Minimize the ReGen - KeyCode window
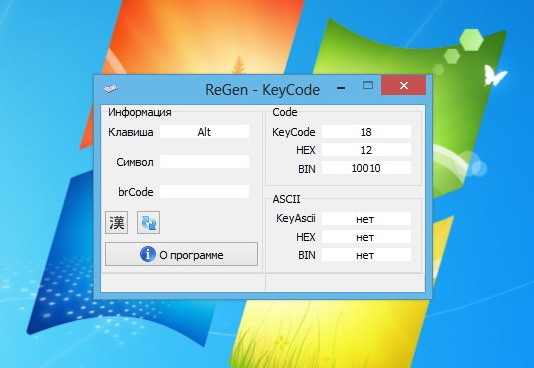The width and height of the screenshot is (534, 368). tap(341, 88)
